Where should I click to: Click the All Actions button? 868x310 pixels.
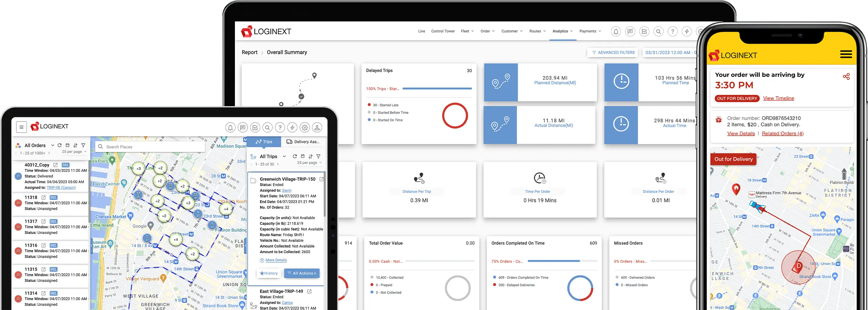point(302,273)
